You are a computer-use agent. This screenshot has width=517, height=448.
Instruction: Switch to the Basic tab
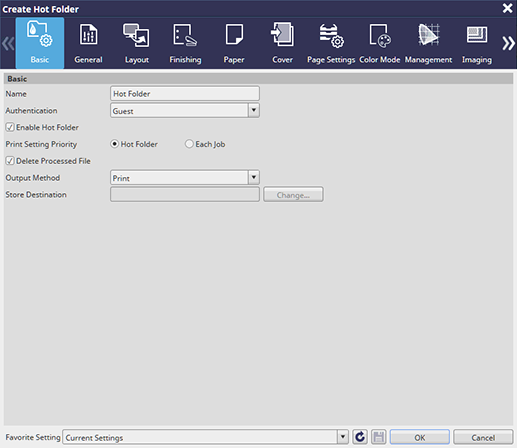[x=40, y=43]
